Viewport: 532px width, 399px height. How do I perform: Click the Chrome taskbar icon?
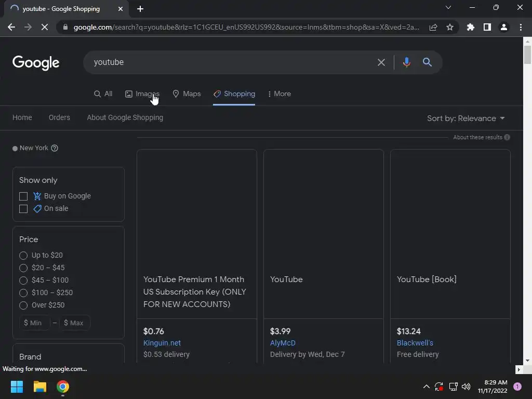63,387
